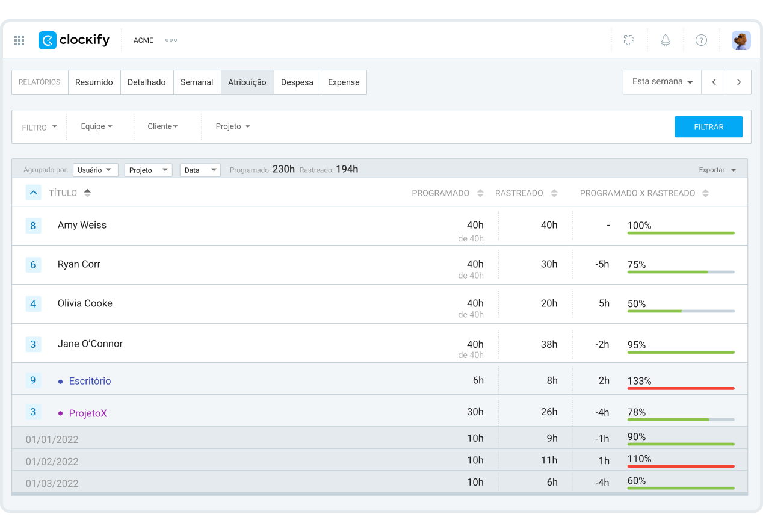Open the apps grid menu icon
The height and width of the screenshot is (532, 763).
(x=19, y=40)
